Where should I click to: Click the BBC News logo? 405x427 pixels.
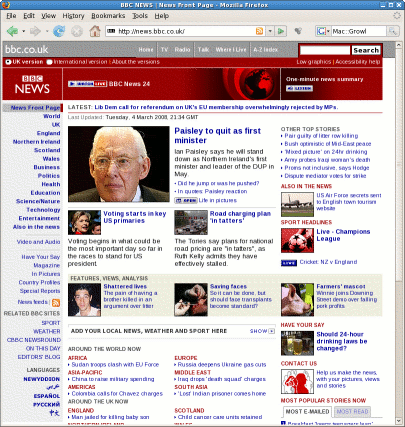click(x=32, y=84)
